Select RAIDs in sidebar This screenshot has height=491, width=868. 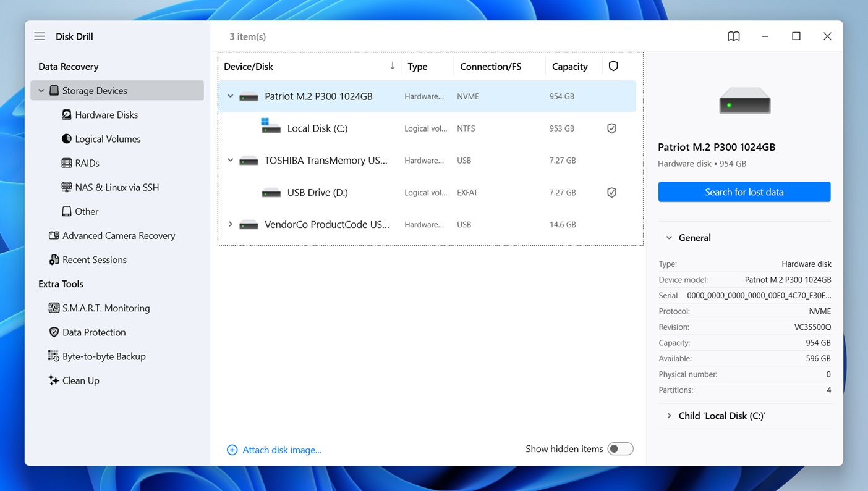click(x=87, y=163)
